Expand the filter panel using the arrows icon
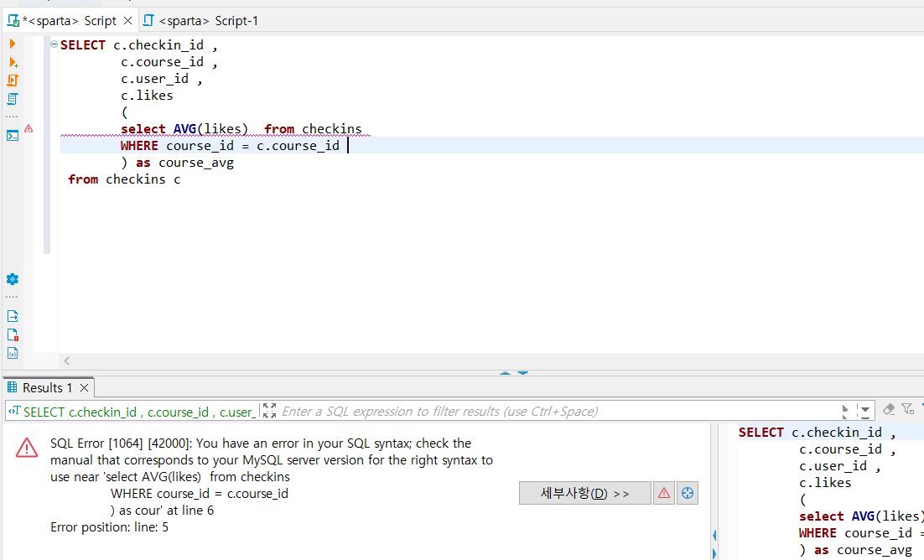The image size is (924, 560). click(269, 411)
